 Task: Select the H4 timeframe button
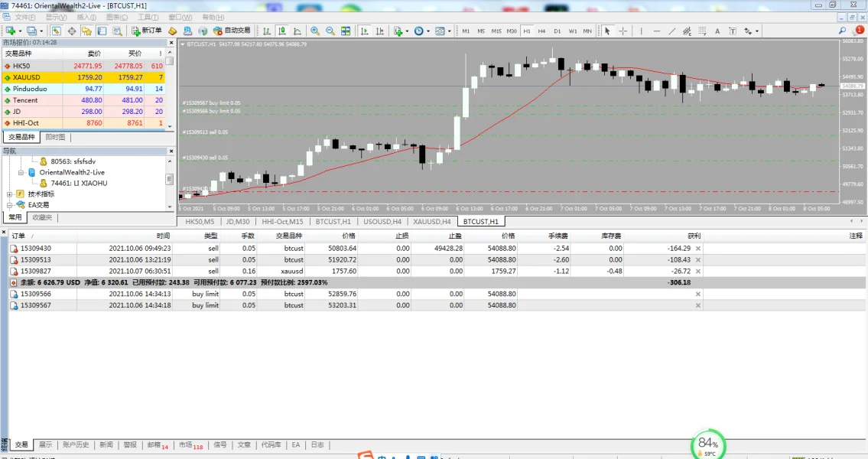[541, 31]
